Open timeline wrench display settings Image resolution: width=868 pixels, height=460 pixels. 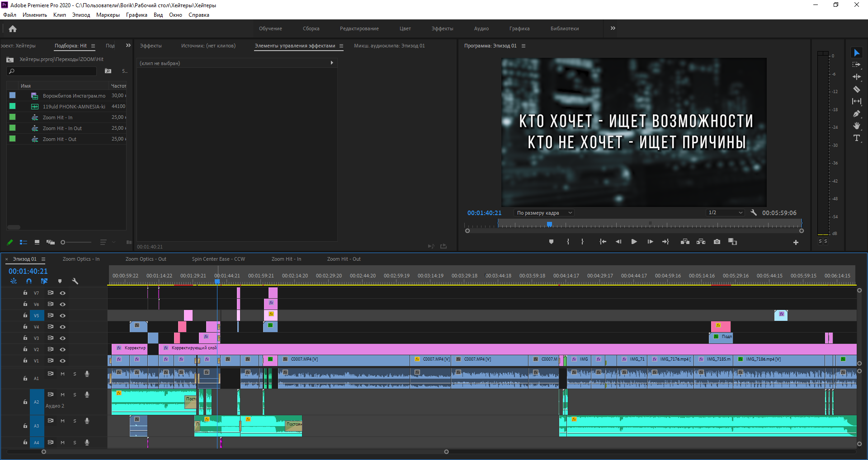pos(75,281)
